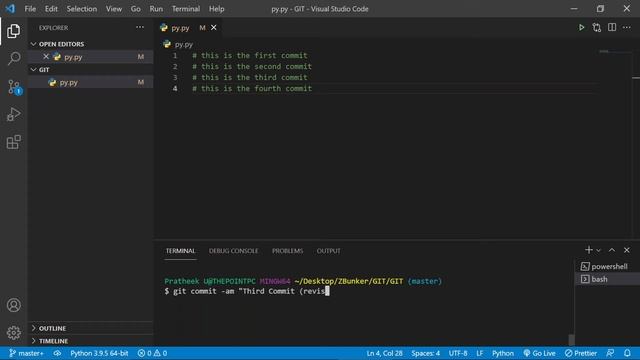The height and width of the screenshot is (360, 640).
Task: Click line 4 'this is the fourth commit'
Action: 252,89
